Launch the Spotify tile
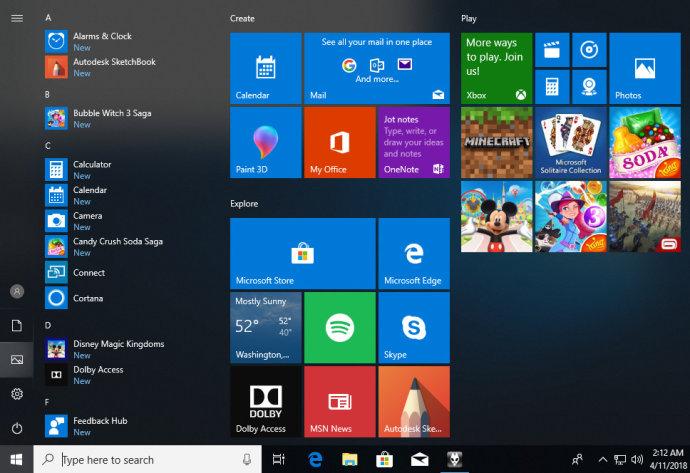690x473 pixels. point(340,328)
